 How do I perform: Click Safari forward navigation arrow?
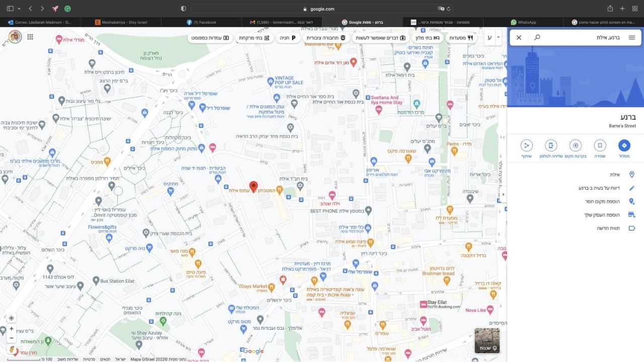tap(42, 9)
